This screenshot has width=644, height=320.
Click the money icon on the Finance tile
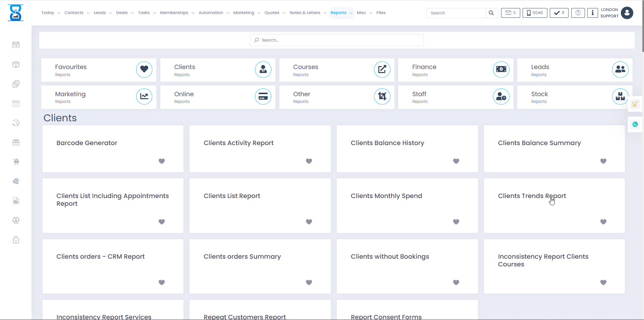[501, 69]
